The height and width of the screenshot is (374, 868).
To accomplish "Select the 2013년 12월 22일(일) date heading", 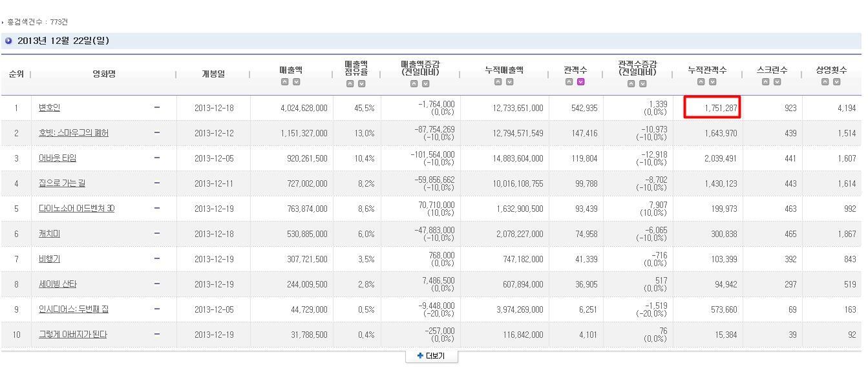I will pos(63,41).
